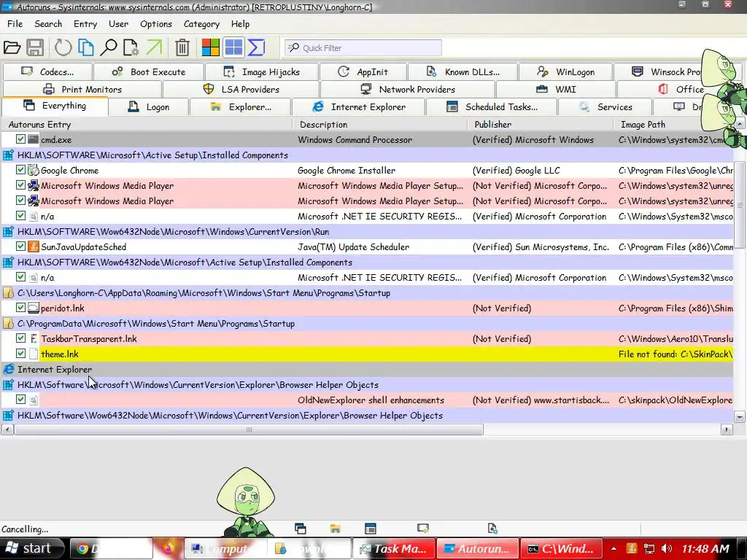The width and height of the screenshot is (747, 560).
Task: Click the Refresh toolbar icon
Action: pos(63,47)
